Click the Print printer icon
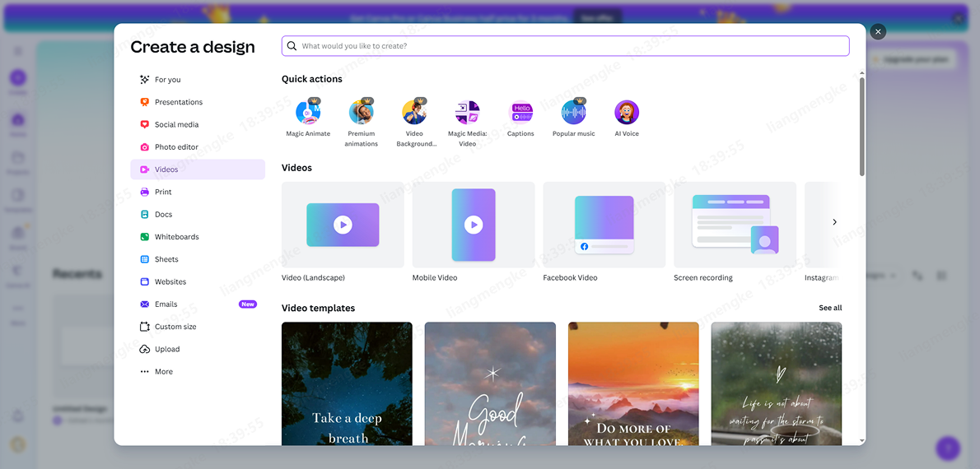The height and width of the screenshot is (469, 980). (x=144, y=192)
